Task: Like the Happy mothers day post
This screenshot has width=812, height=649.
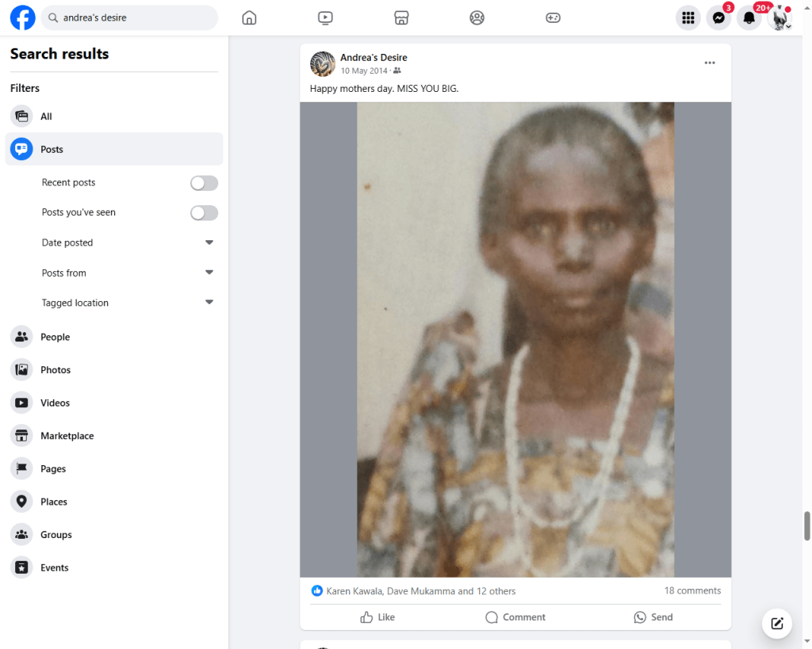Action: pyautogui.click(x=377, y=617)
